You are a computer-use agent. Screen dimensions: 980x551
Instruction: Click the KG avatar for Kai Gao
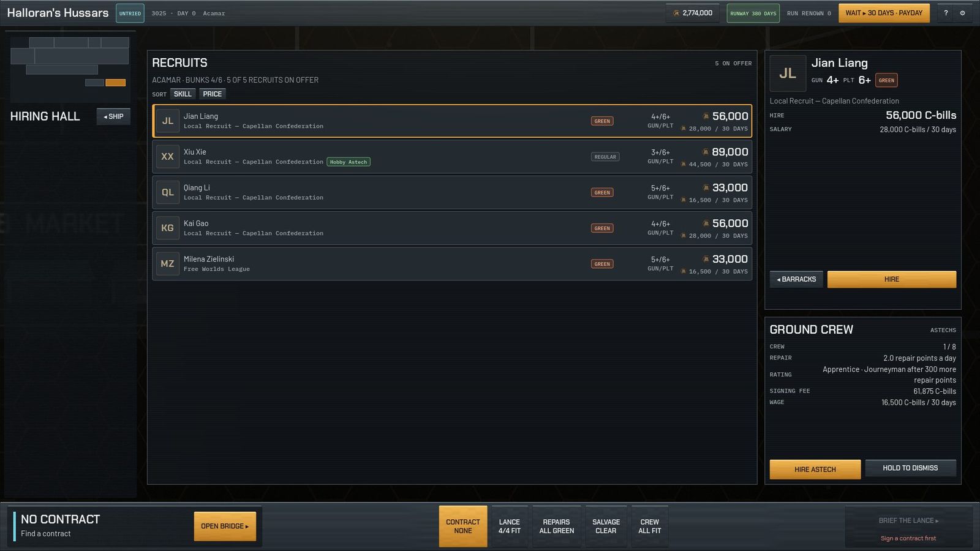click(x=168, y=228)
